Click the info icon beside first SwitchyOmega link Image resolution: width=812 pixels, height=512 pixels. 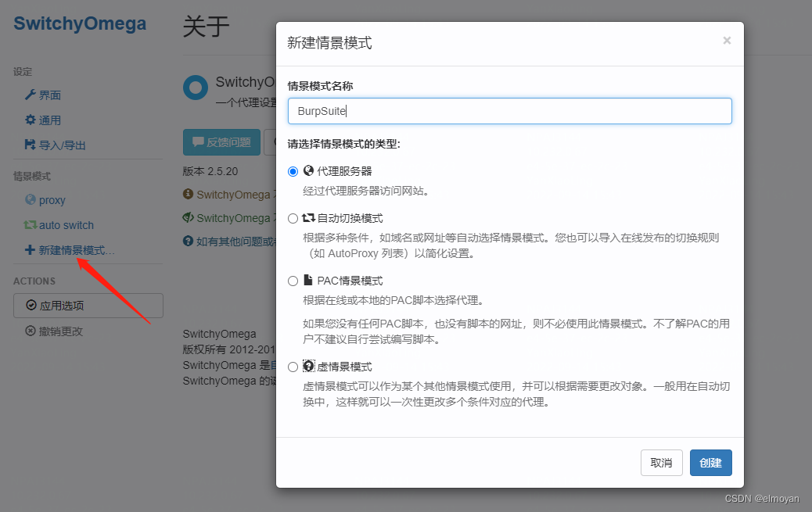(188, 194)
